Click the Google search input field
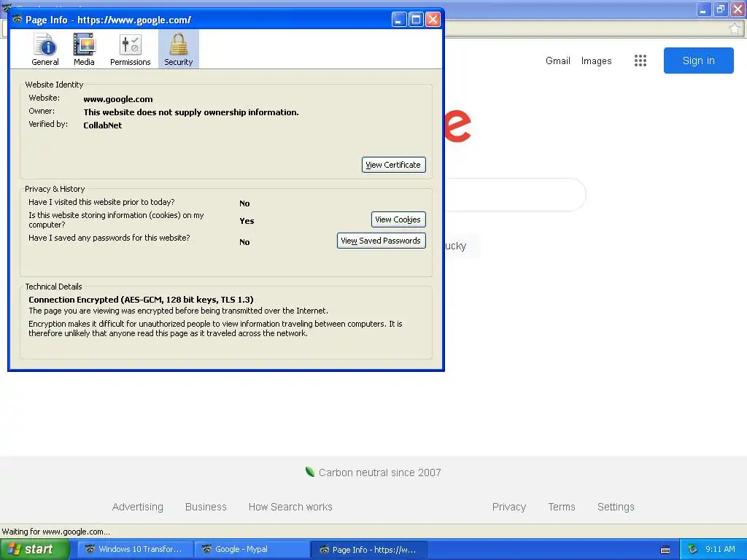Viewport: 747px width, 560px height. (x=514, y=195)
